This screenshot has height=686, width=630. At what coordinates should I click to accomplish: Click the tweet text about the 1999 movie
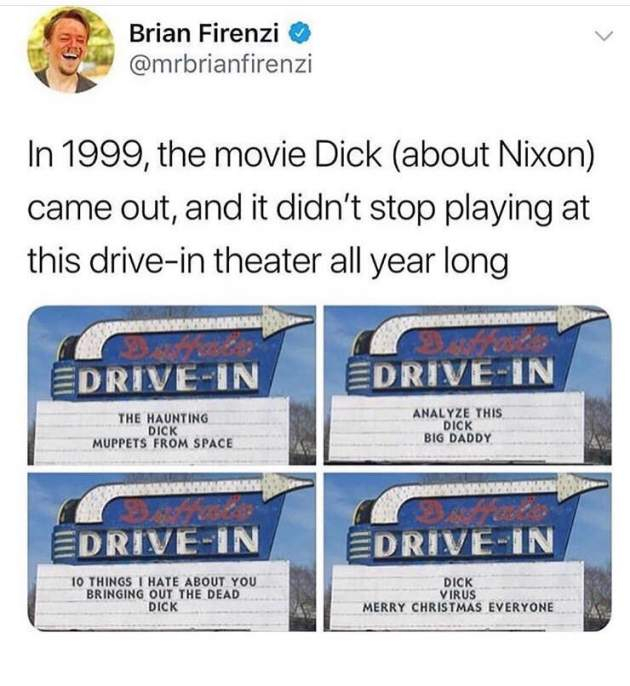312,207
